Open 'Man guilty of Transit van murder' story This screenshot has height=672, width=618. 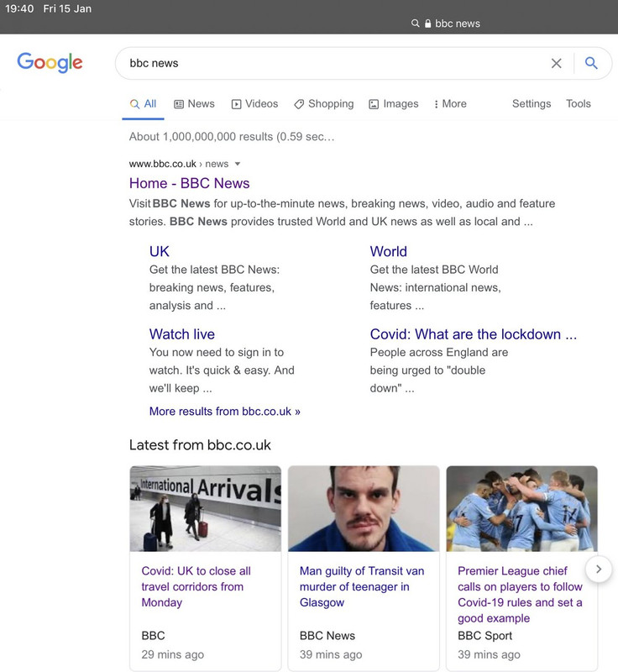pyautogui.click(x=362, y=586)
